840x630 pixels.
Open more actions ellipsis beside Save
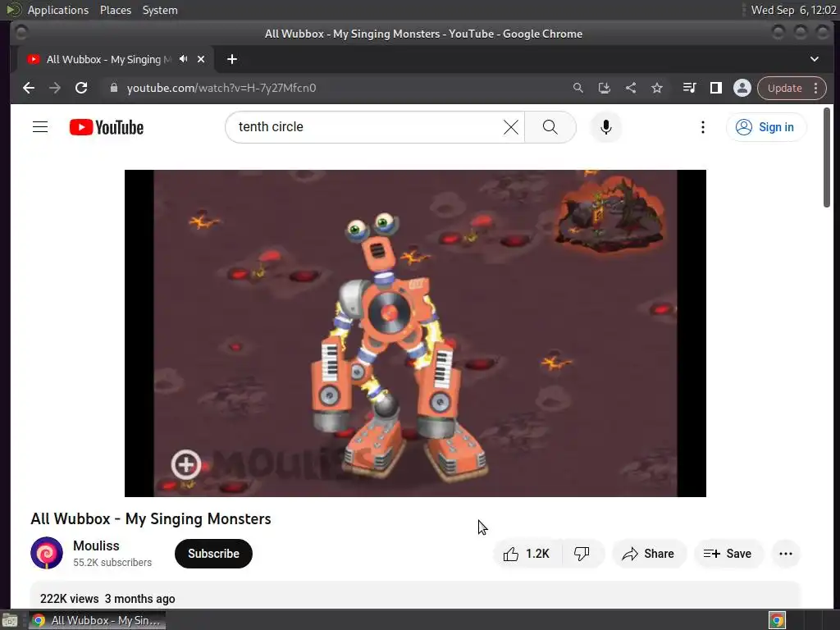786,554
